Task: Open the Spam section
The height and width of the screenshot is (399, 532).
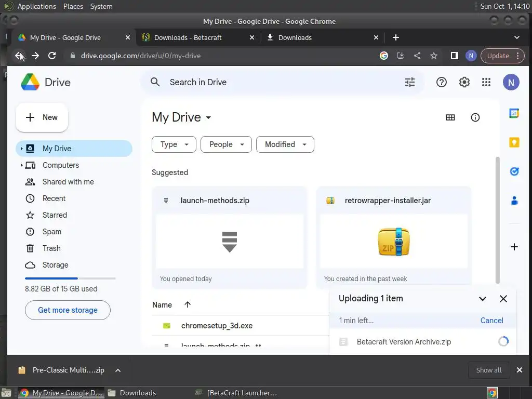Action: coord(74,232)
